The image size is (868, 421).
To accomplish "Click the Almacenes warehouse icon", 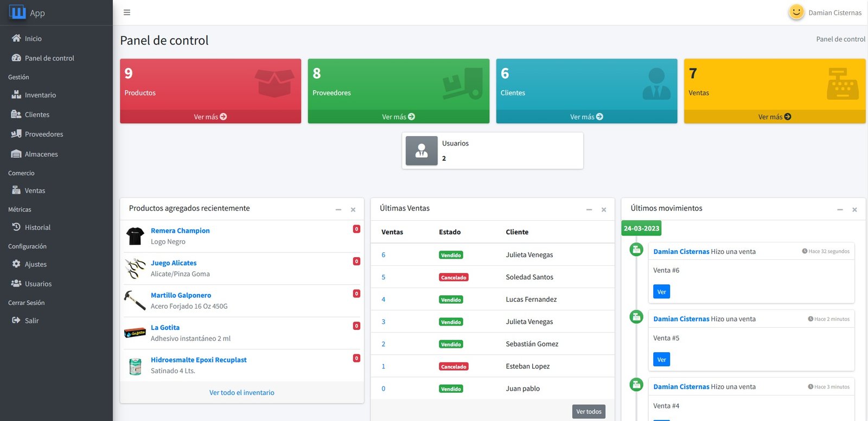I will [x=16, y=154].
